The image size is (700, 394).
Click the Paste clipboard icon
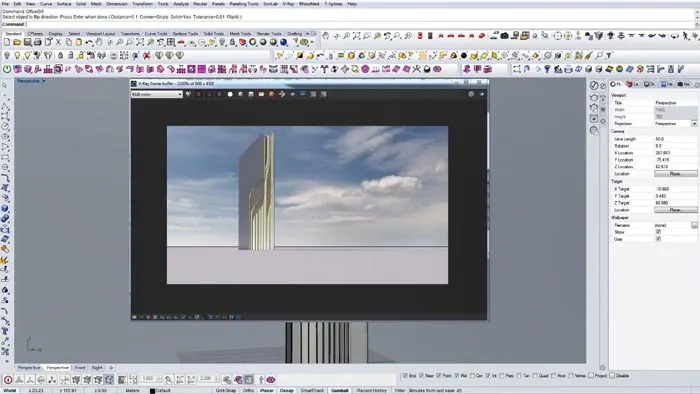click(x=79, y=42)
